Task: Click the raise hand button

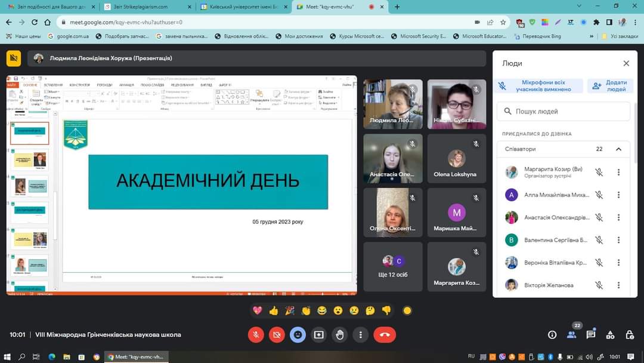Action: coord(340,335)
